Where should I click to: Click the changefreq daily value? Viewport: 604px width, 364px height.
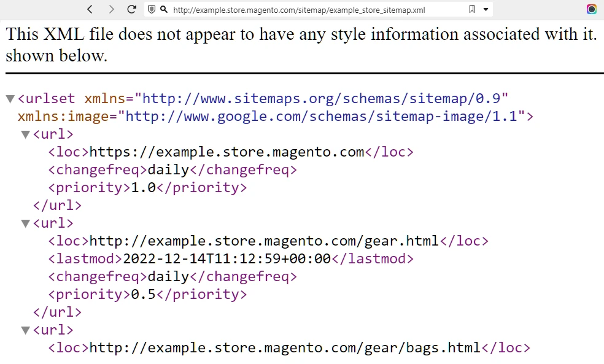167,169
